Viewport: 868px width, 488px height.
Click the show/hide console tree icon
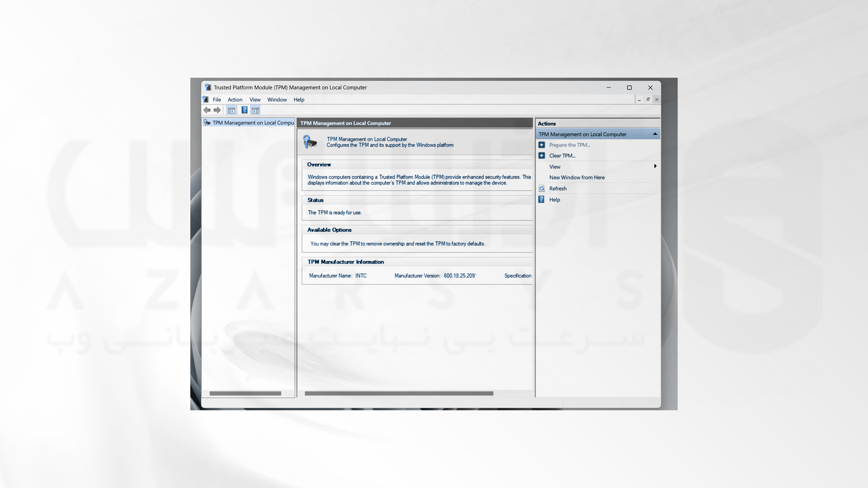[231, 110]
